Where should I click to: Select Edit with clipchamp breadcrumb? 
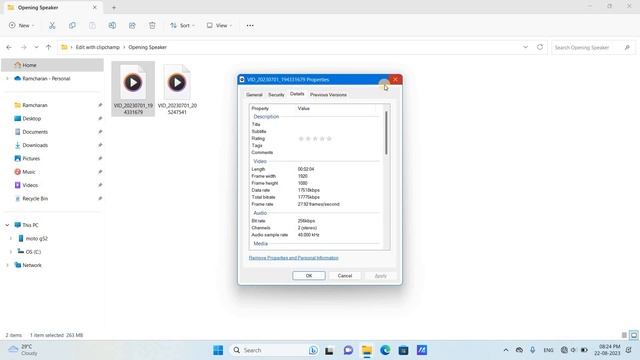click(98, 47)
